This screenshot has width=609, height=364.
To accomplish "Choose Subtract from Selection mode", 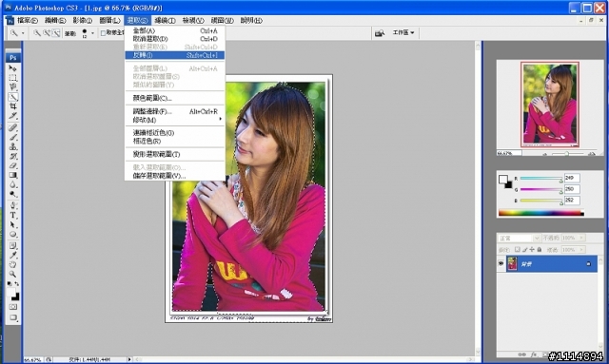I will (56, 33).
